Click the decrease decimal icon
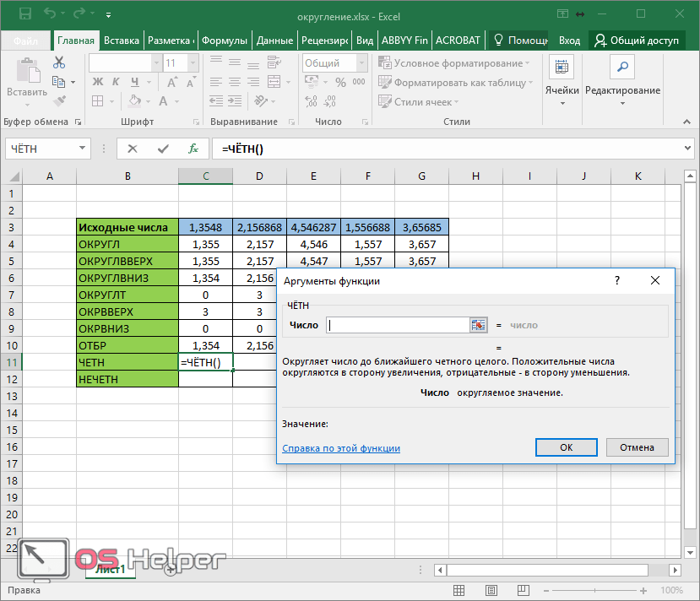 (x=329, y=101)
